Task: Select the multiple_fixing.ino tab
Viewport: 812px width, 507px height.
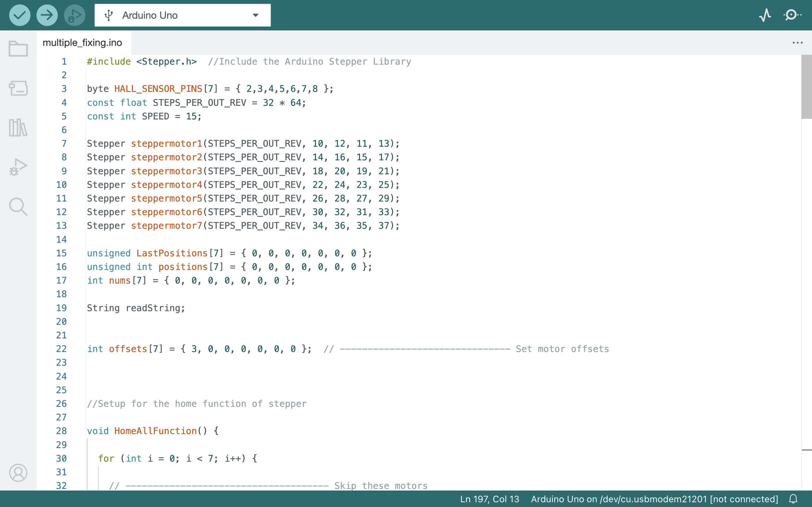Action: click(x=82, y=42)
